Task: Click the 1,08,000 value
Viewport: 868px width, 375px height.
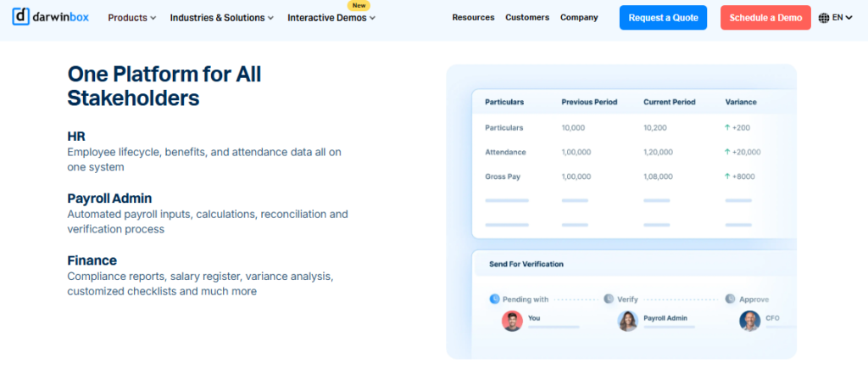Action: pyautogui.click(x=658, y=176)
